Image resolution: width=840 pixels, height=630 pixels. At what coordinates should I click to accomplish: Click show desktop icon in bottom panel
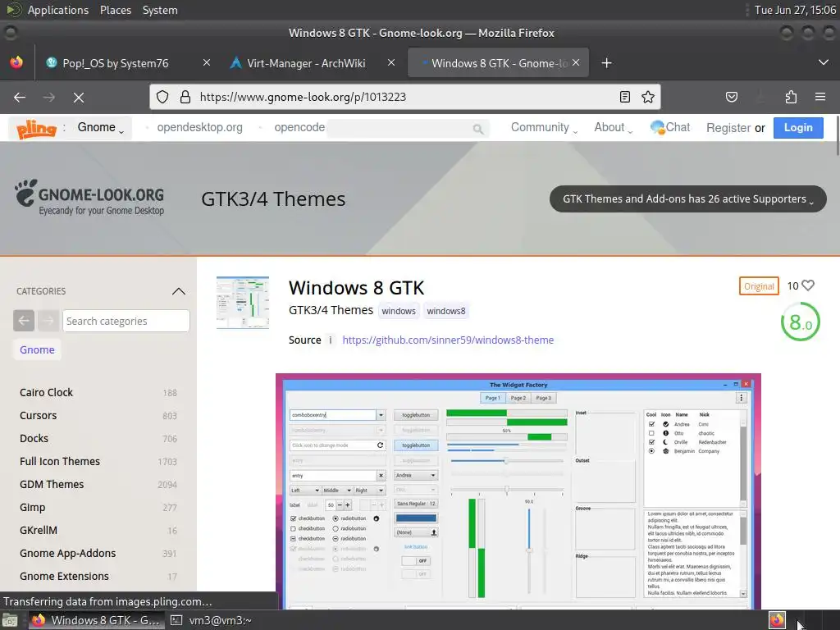[10, 620]
